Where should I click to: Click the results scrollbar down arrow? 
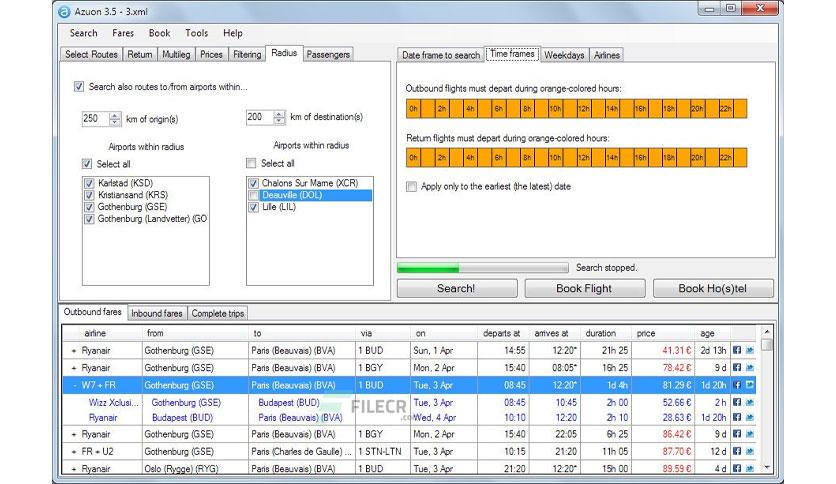767,467
